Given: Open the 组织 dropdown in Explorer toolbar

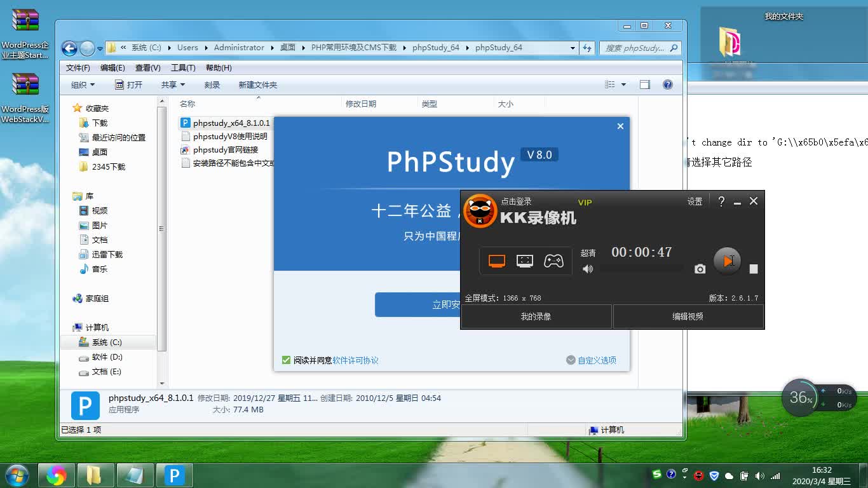Looking at the screenshot, I should (83, 85).
